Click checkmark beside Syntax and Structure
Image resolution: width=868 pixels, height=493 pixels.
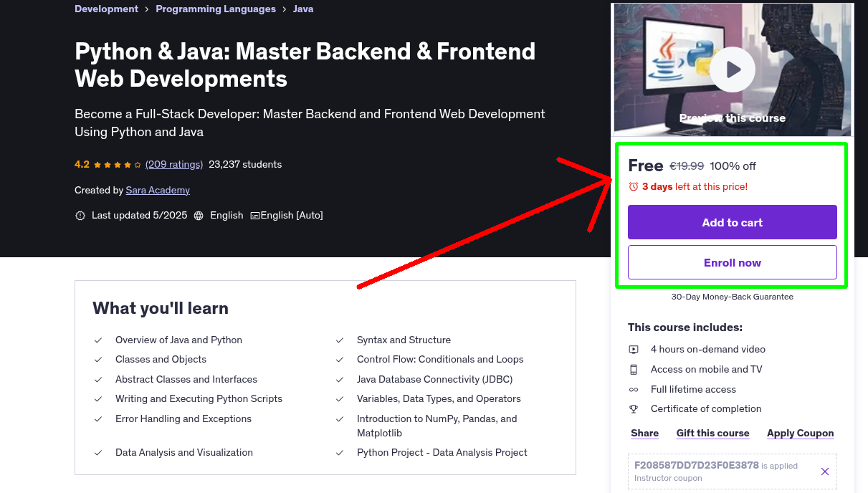[340, 340]
